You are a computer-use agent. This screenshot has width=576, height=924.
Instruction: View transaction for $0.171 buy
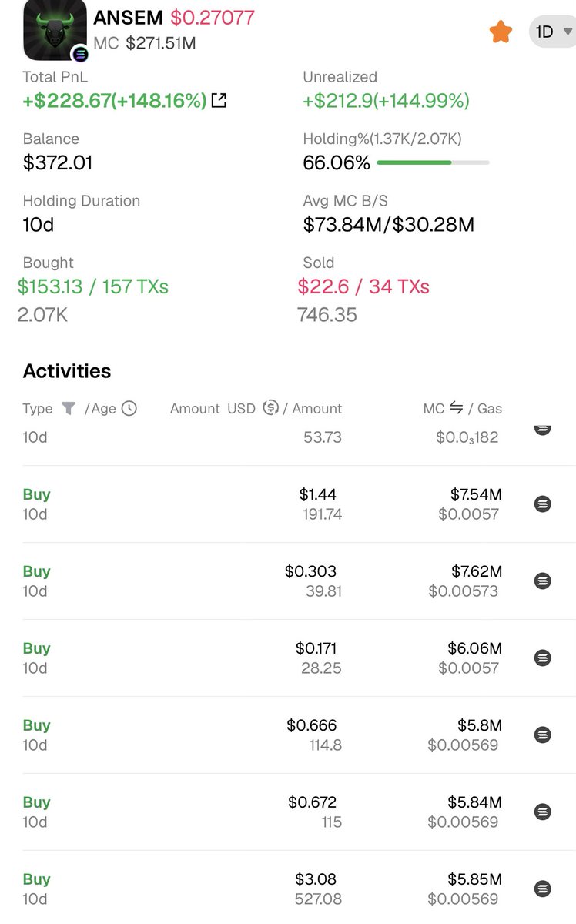tap(543, 658)
